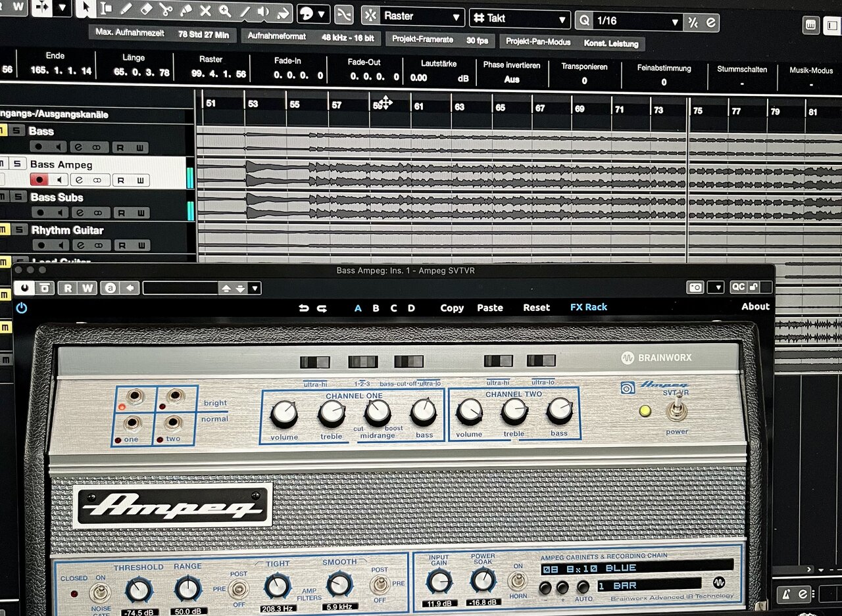Select the Object Selection arrow tool
The width and height of the screenshot is (842, 616).
[85, 9]
